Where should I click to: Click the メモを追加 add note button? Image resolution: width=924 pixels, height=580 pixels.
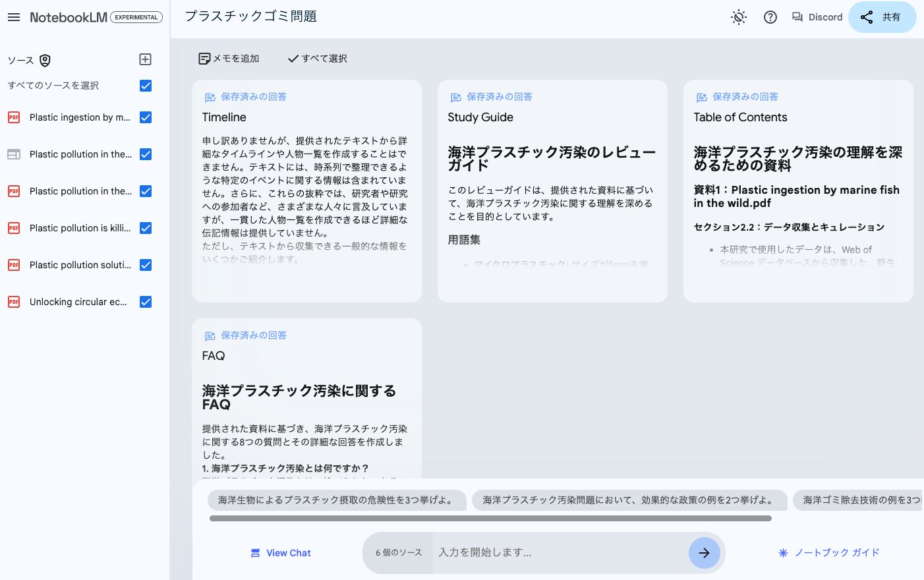coord(229,59)
